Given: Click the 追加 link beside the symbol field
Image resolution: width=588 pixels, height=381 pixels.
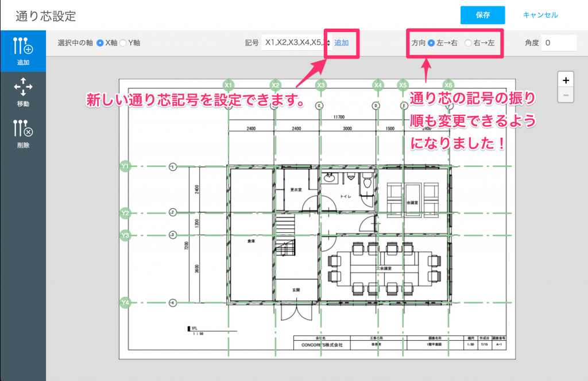Looking at the screenshot, I should click(342, 43).
